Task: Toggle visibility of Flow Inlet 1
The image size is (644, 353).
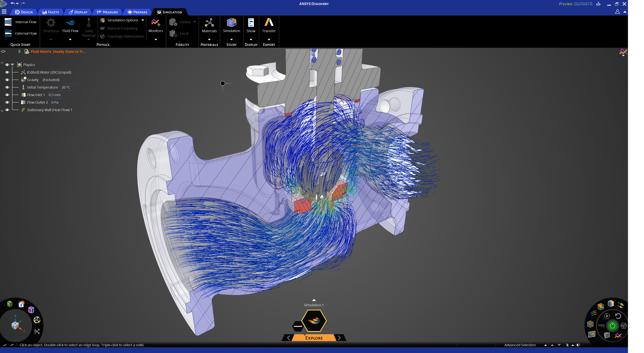Action: 7,95
